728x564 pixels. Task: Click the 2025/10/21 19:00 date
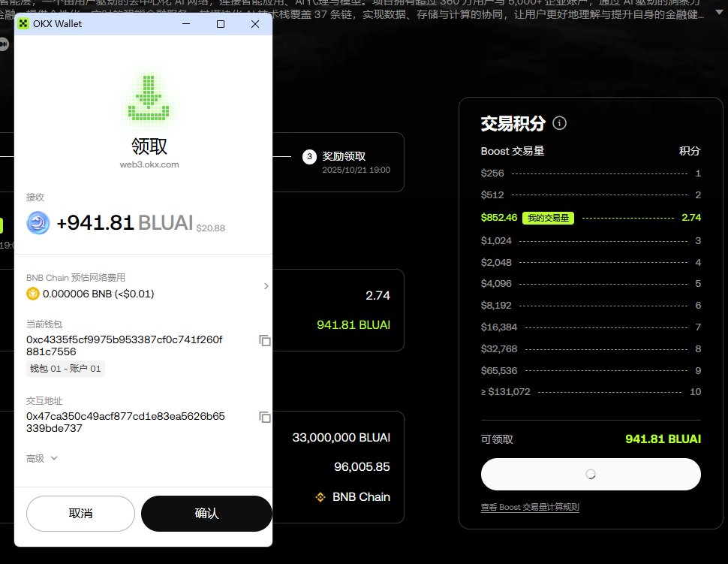[356, 170]
